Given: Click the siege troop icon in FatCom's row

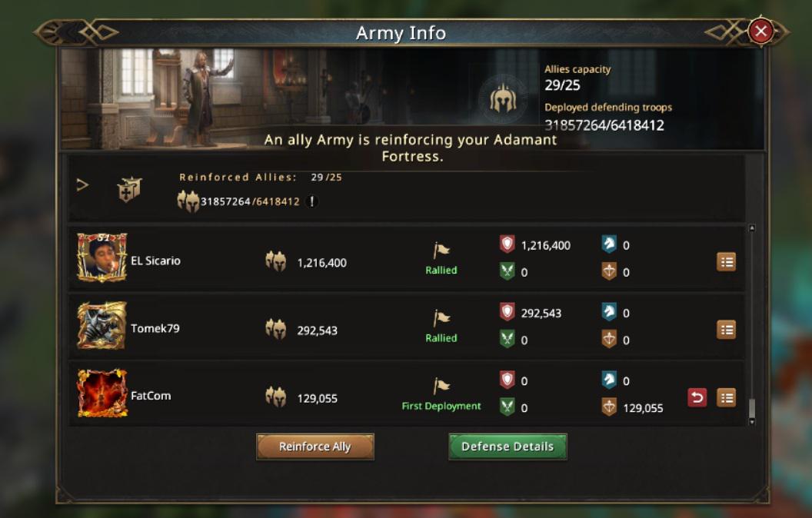Looking at the screenshot, I should [609, 407].
